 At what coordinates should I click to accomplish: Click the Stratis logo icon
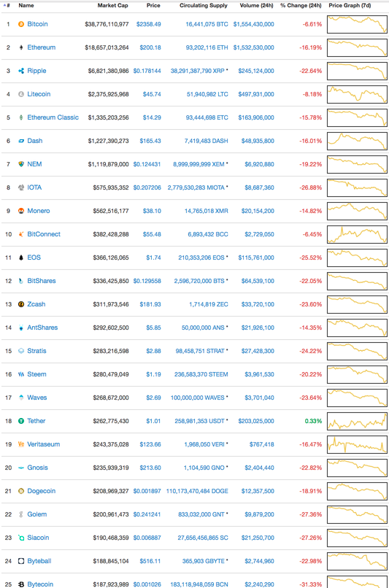point(21,351)
